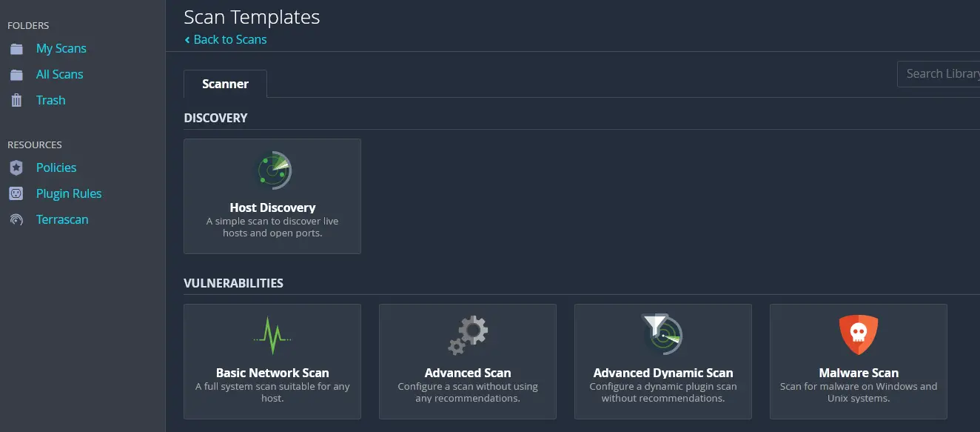Click the RESOURCES sidebar heading
Screen dimensions: 980x432
click(x=35, y=144)
